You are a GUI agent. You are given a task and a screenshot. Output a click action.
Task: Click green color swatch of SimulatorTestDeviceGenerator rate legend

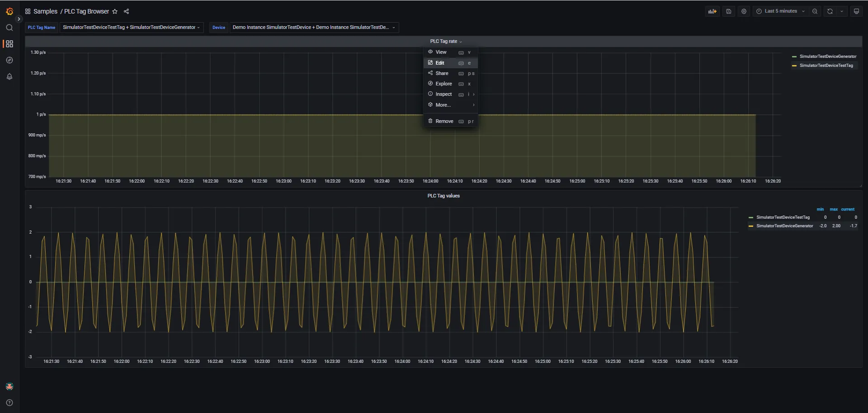pyautogui.click(x=794, y=56)
